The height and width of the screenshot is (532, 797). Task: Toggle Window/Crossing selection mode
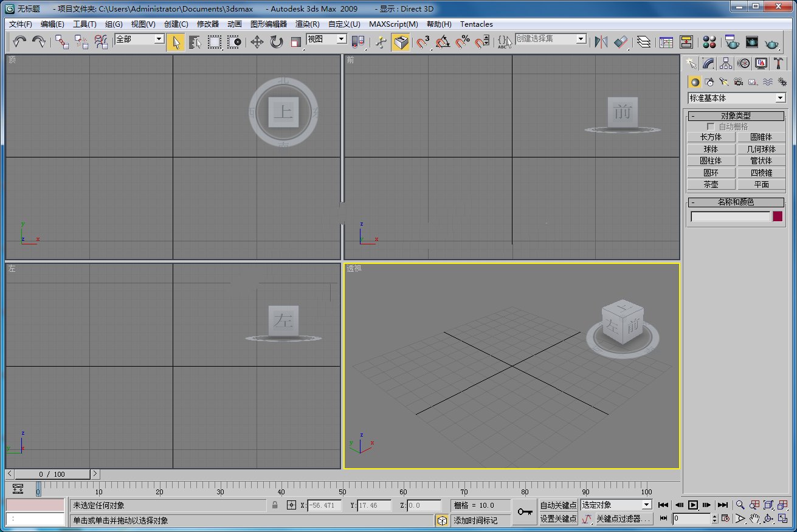tap(234, 42)
